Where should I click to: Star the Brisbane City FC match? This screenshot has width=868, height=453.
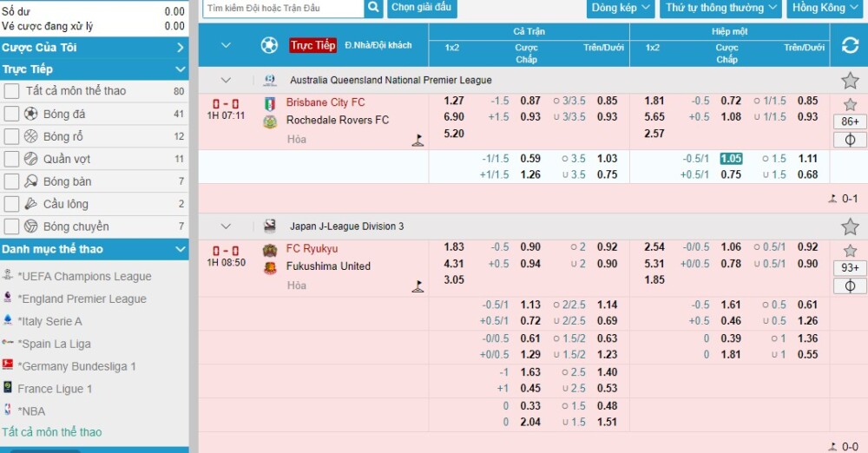point(850,104)
